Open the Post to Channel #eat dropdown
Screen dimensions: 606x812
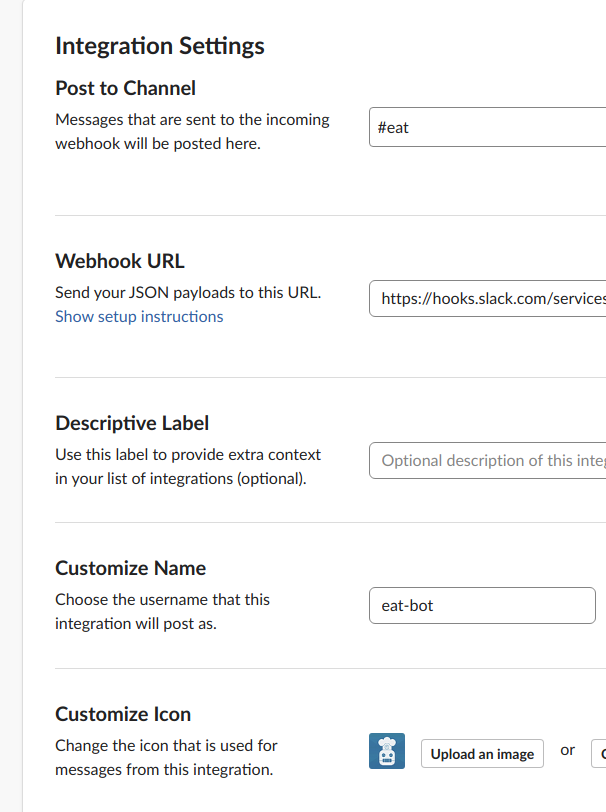(x=487, y=128)
